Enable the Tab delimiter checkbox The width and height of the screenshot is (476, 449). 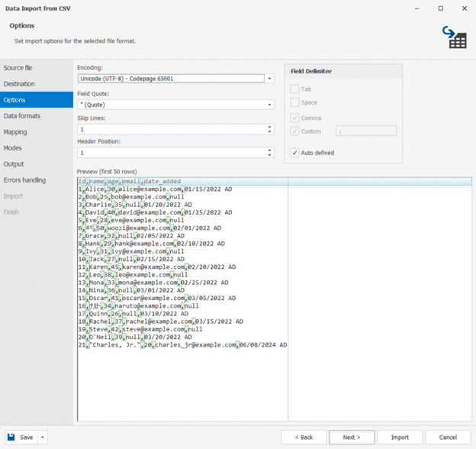pyautogui.click(x=294, y=89)
